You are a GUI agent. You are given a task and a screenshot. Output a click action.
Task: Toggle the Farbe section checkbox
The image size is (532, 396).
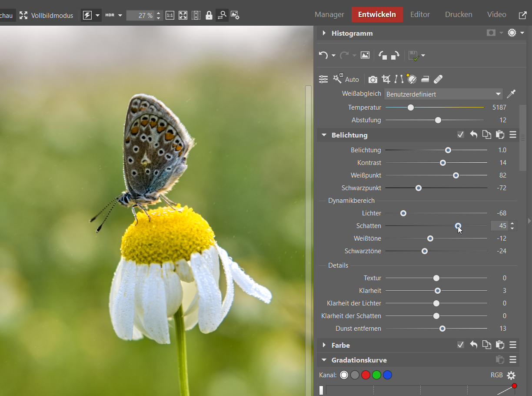pos(461,345)
